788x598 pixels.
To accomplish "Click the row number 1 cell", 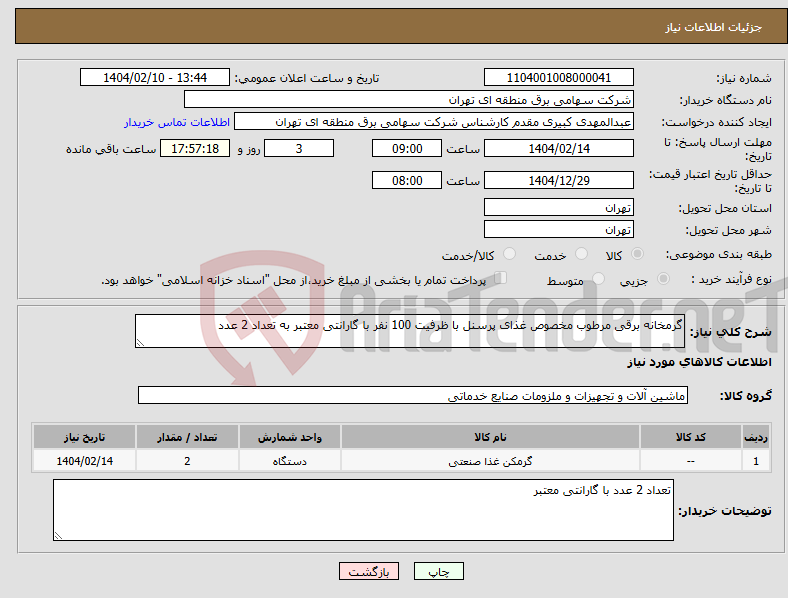I will click(756, 460).
